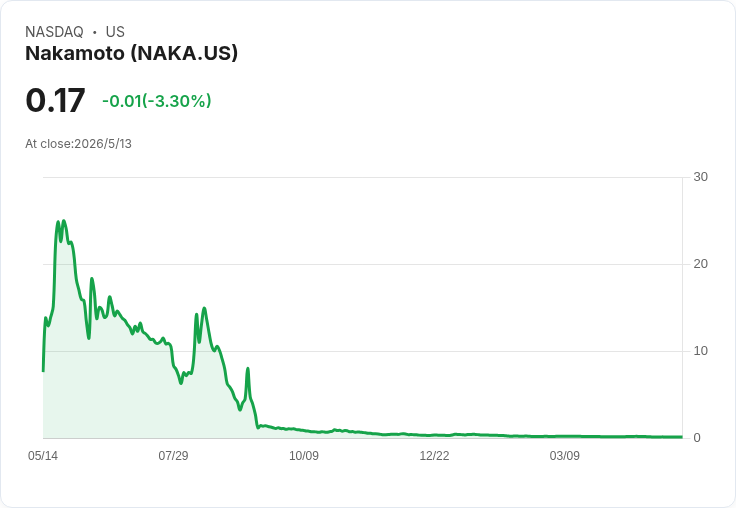Select the 20 y-axis label
The width and height of the screenshot is (736, 508).
(x=700, y=264)
